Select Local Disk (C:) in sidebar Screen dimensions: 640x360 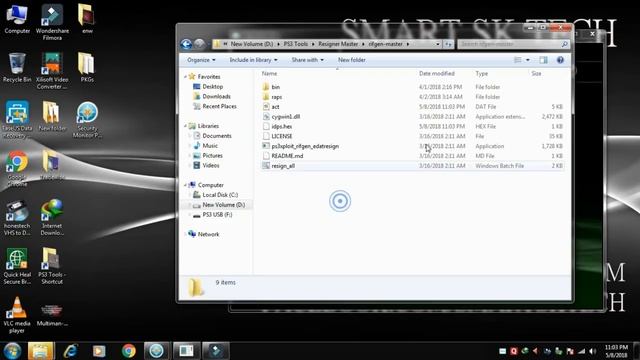220,195
